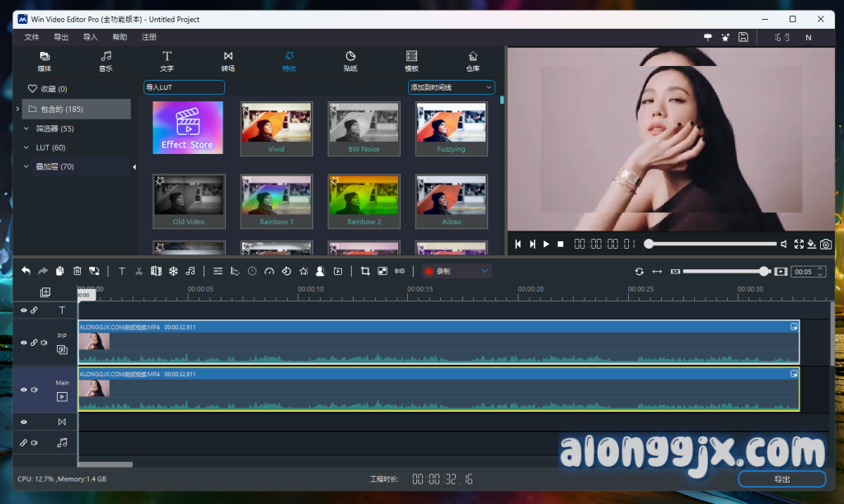Click the scissors split tool
Screen dimensions: 844x504
pos(138,271)
